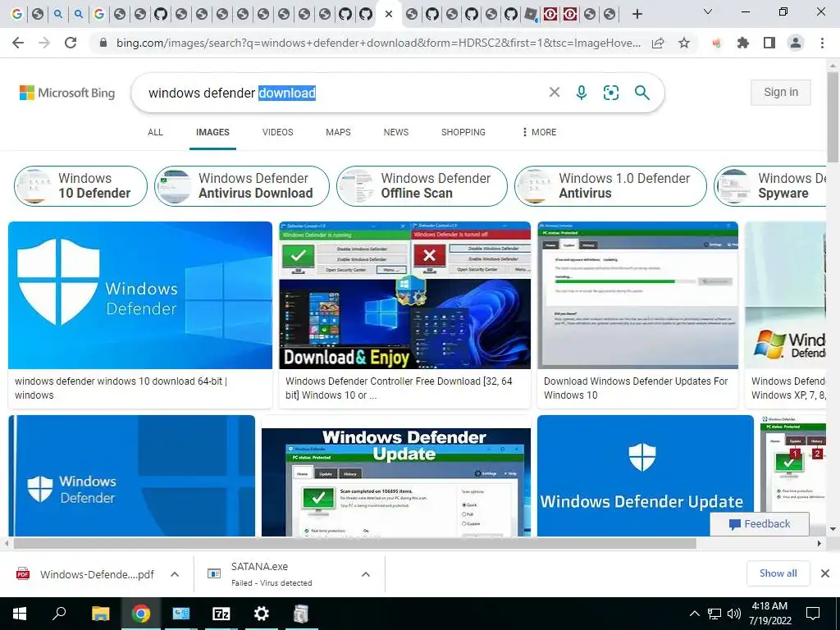Open the Chrome extensions puzzle icon

pyautogui.click(x=743, y=43)
